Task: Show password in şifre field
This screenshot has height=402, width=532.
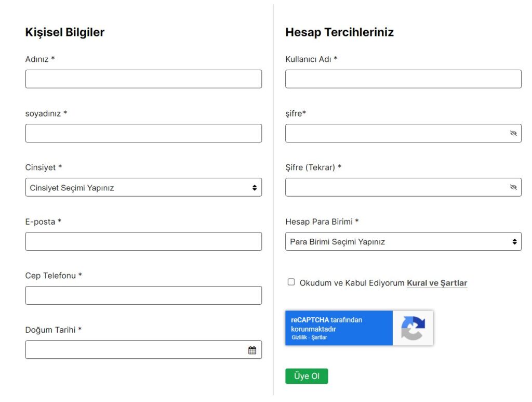Action: coord(513,133)
